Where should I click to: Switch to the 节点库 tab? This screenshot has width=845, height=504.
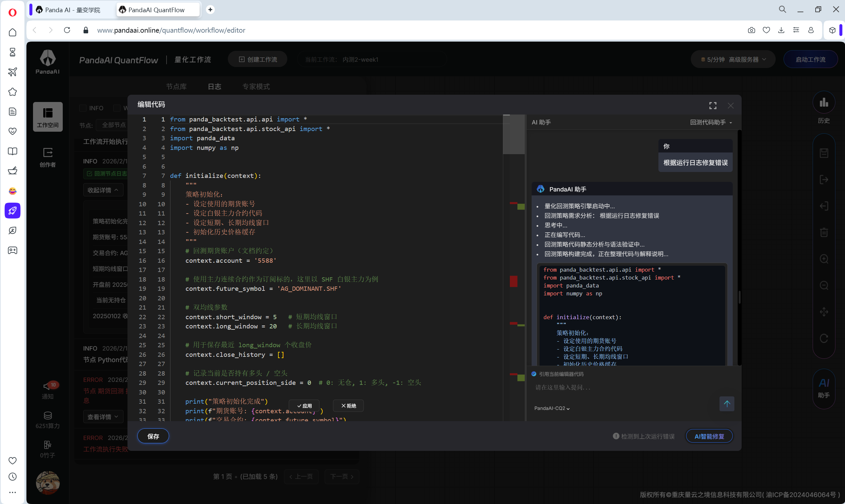pyautogui.click(x=176, y=86)
